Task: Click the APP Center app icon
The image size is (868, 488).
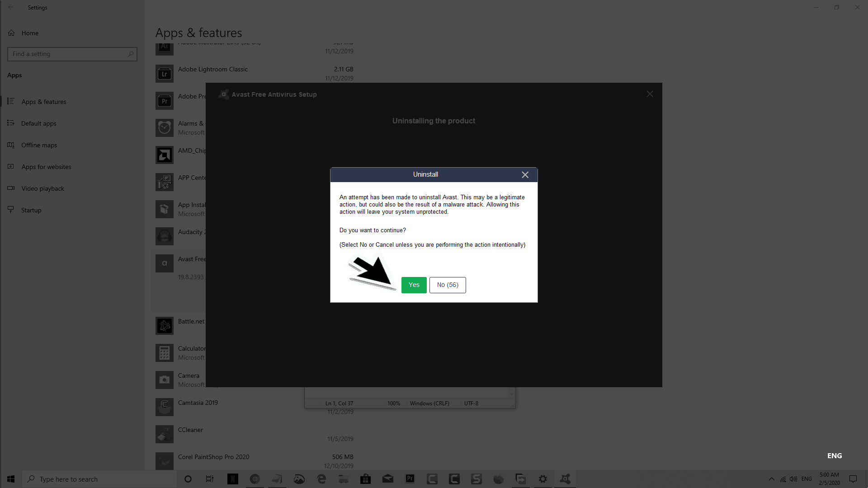Action: tap(165, 182)
